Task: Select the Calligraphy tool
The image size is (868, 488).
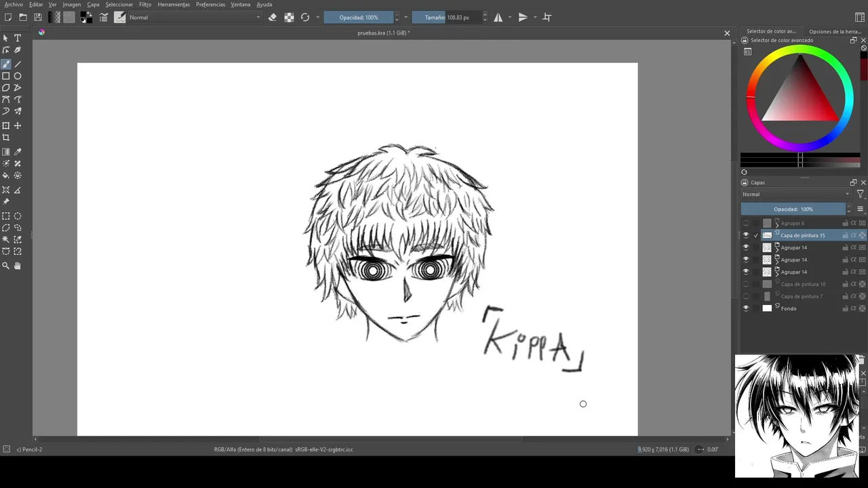Action: 18,50
